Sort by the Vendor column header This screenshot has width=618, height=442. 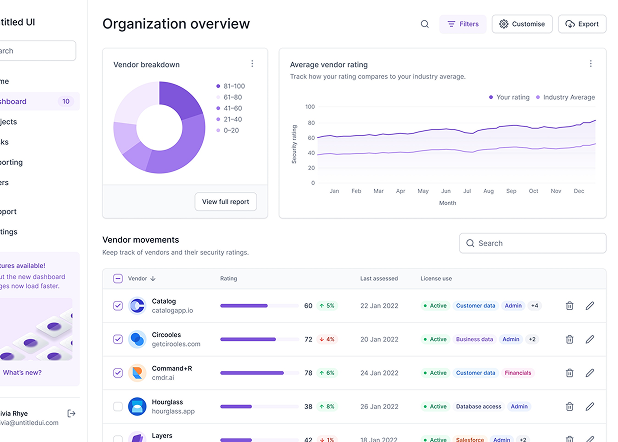pyautogui.click(x=141, y=279)
